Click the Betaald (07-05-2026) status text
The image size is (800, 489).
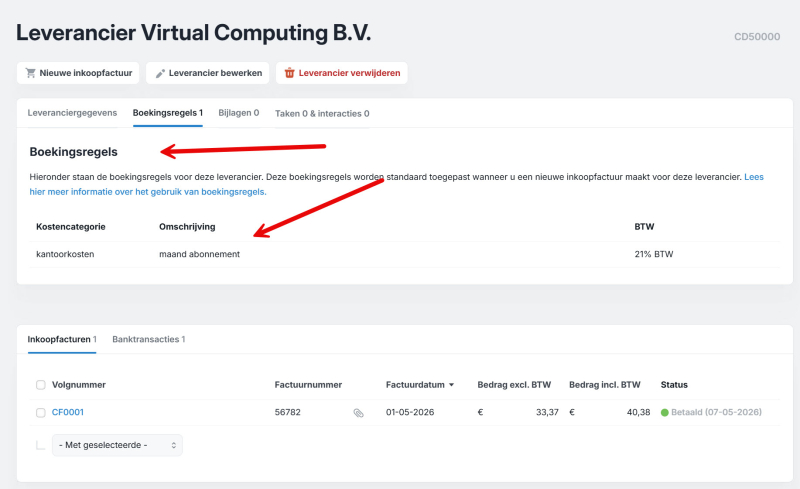tap(716, 412)
